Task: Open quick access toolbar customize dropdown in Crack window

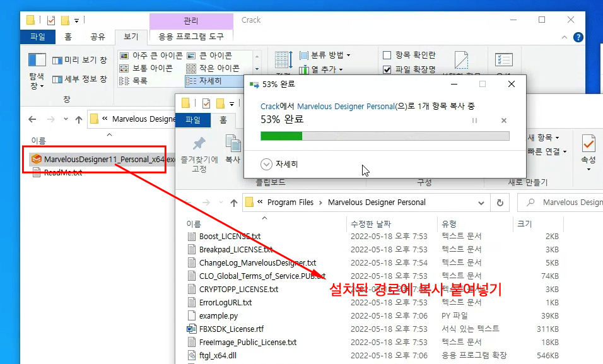Action: (x=76, y=21)
